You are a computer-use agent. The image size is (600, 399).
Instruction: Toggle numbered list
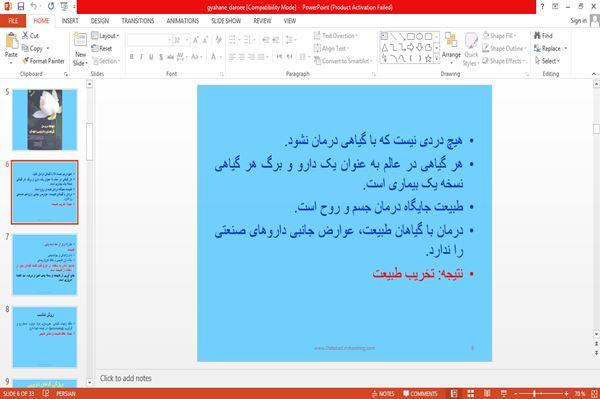[248, 40]
